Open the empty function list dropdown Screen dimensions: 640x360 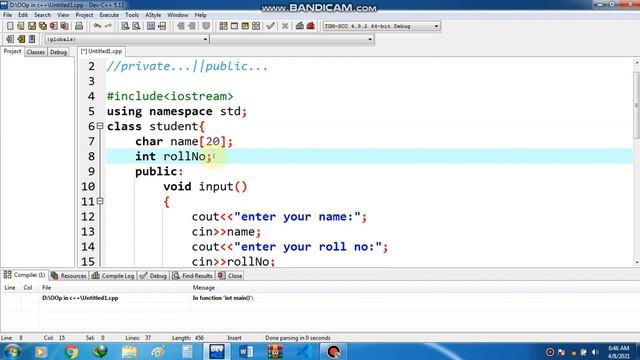(370, 39)
